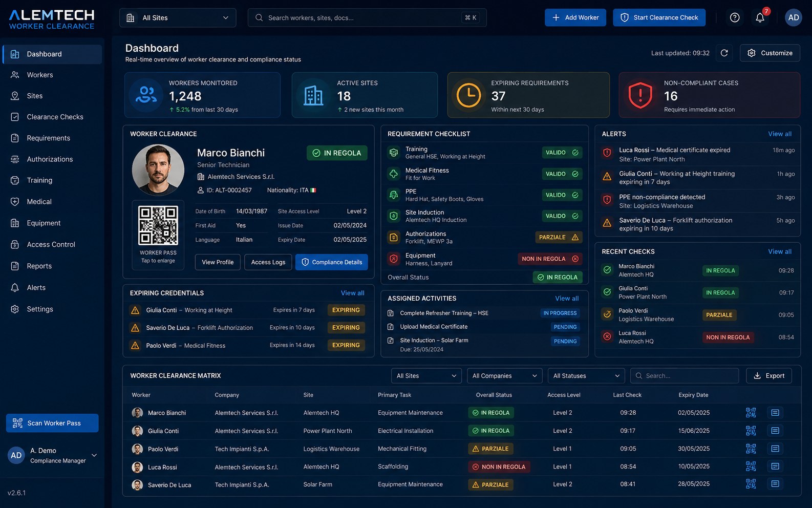Click the Expiring Requirements clock icon

[468, 95]
